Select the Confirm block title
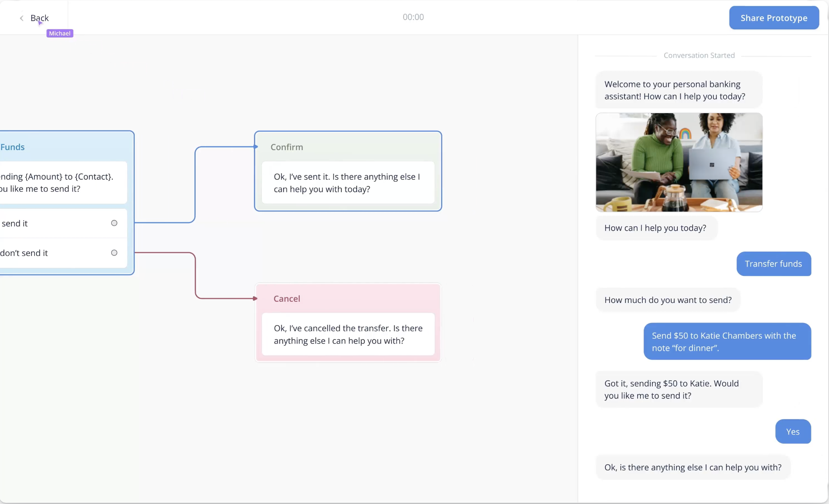 pos(287,147)
